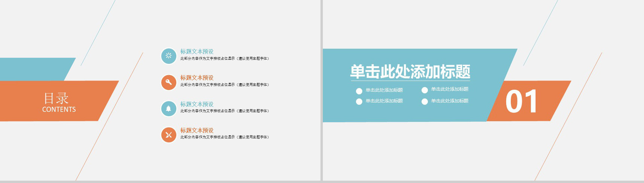Click the large title 单击此处添加标题
Viewport: 644px width, 183px height.
coord(410,71)
